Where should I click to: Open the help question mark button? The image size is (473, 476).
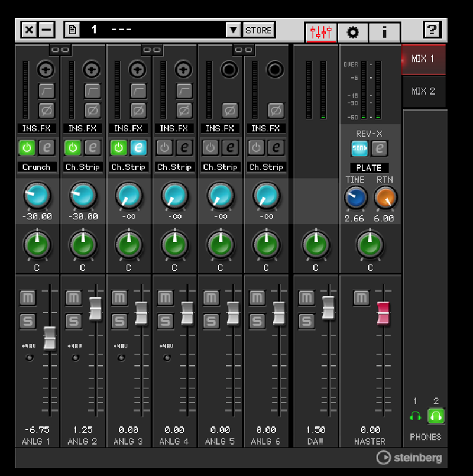(x=432, y=30)
